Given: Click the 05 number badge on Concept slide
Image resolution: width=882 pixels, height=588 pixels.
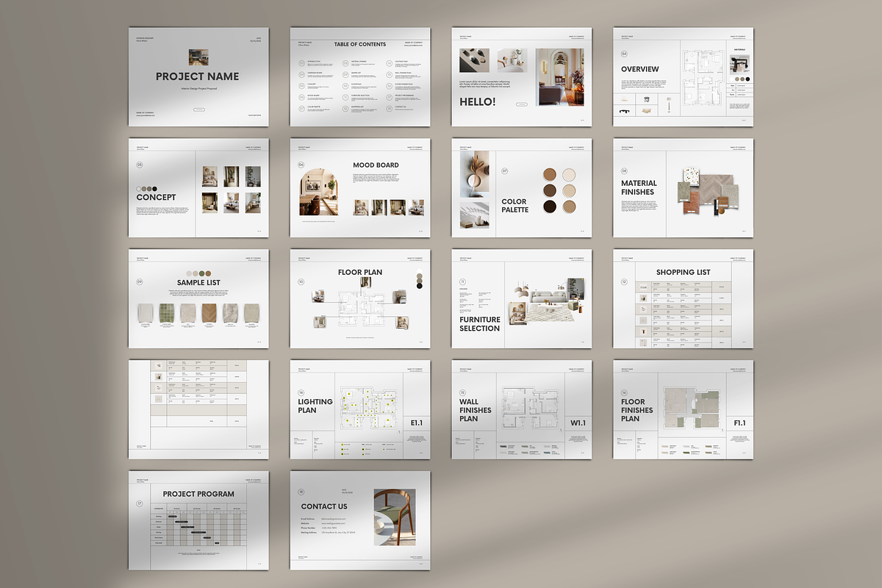Looking at the screenshot, I should click(140, 165).
